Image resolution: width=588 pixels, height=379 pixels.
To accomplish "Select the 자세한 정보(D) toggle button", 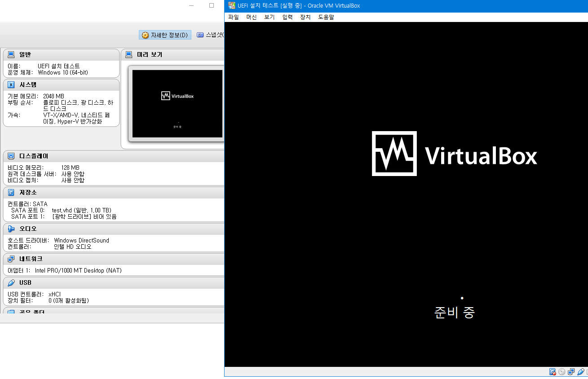I will [165, 35].
